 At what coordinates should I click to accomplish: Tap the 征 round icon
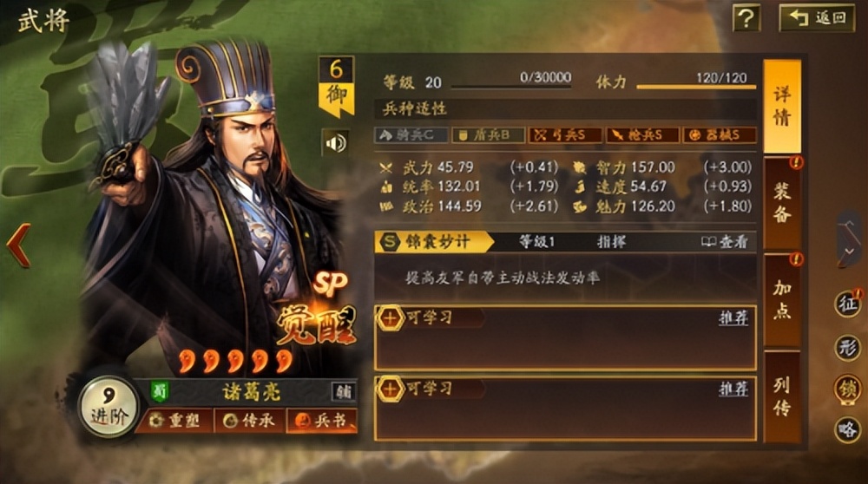click(847, 304)
